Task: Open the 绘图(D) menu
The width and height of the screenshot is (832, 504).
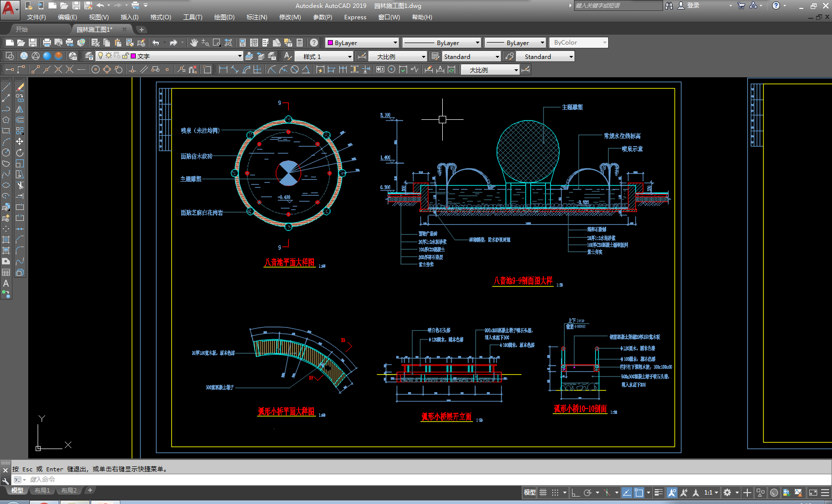Action: (x=224, y=17)
